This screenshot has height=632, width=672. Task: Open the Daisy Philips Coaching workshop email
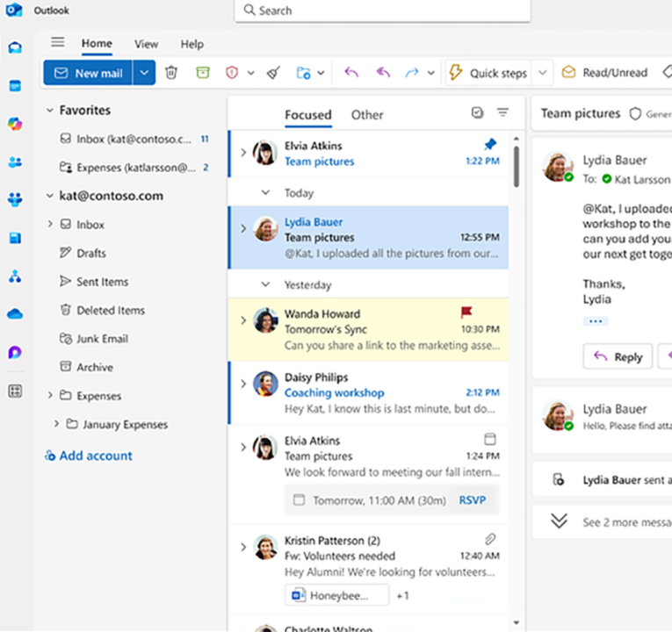tap(369, 393)
